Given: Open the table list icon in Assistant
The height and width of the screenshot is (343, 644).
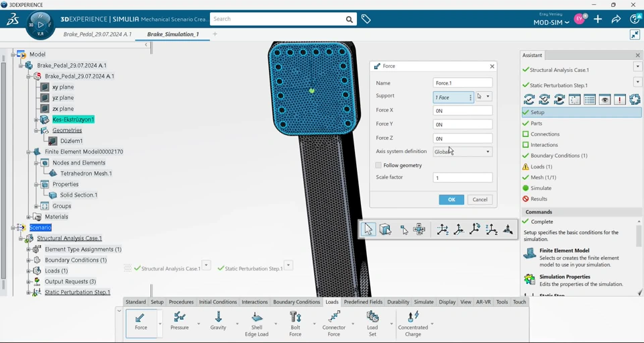Looking at the screenshot, I should click(590, 99).
